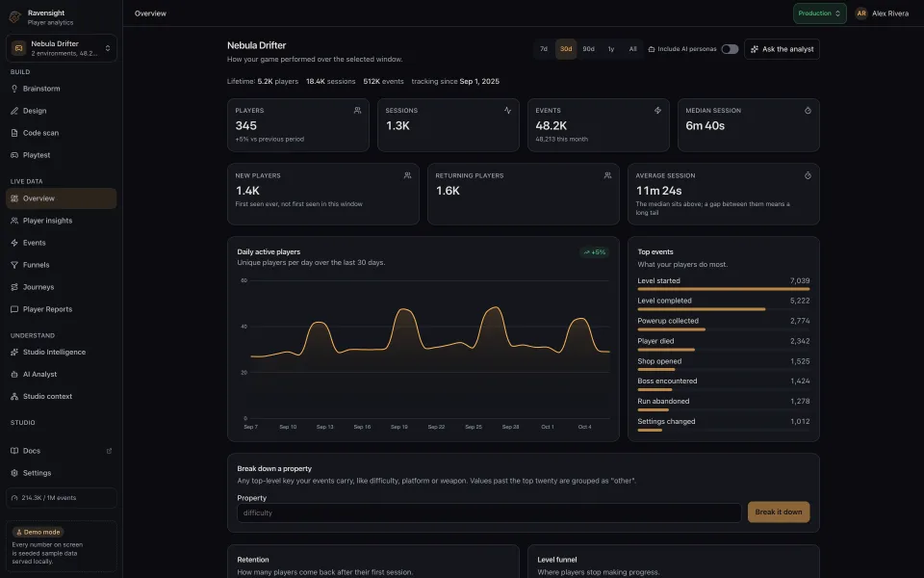This screenshot has width=924, height=578.
Task: Select the 30d time range
Action: 566,49
